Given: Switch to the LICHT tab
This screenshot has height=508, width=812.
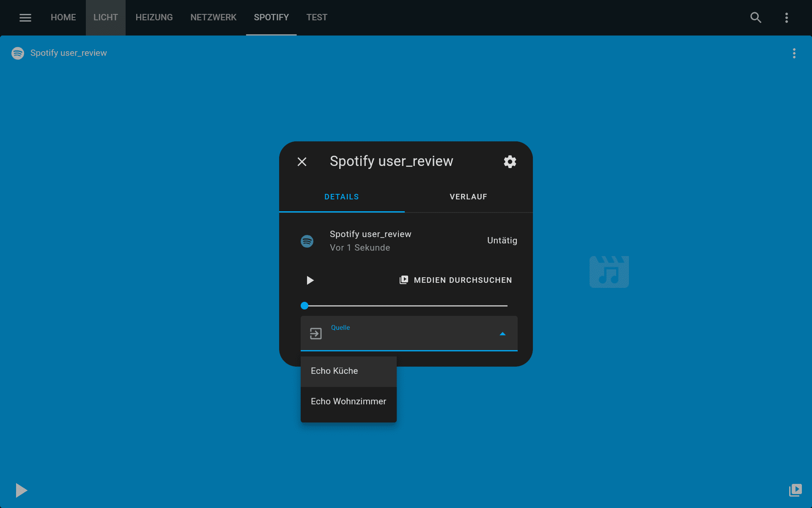Looking at the screenshot, I should coord(106,17).
